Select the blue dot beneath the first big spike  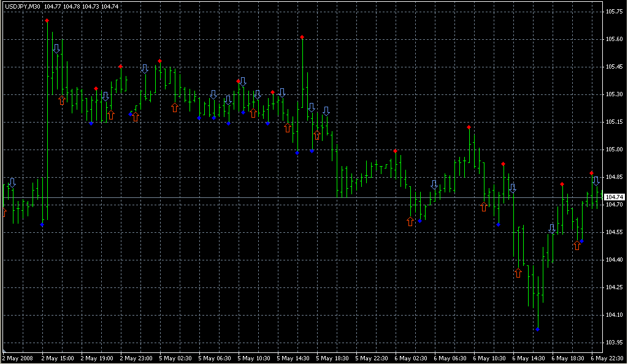point(42,225)
